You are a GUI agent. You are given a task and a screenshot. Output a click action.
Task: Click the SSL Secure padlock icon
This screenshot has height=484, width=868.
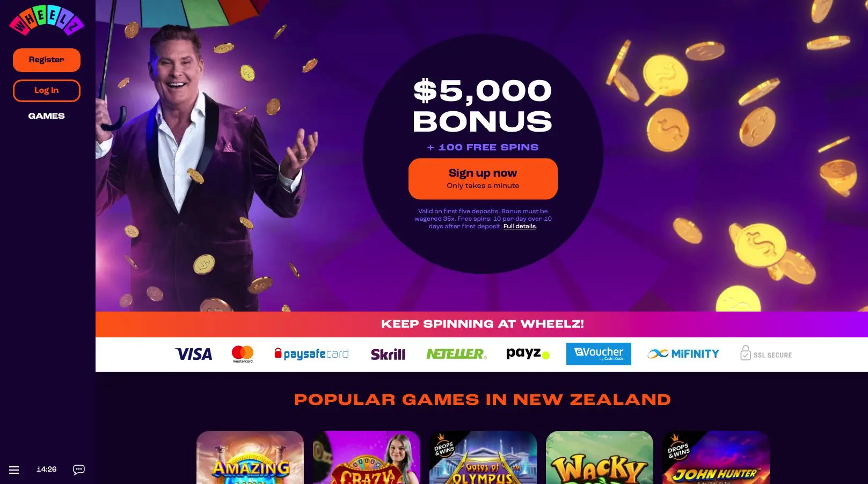pyautogui.click(x=746, y=353)
